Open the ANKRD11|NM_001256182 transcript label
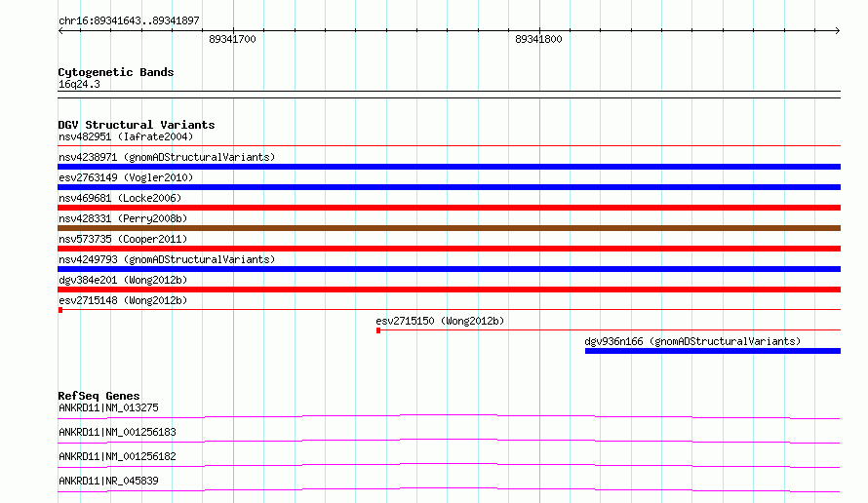The height and width of the screenshot is (503, 868). pyautogui.click(x=117, y=456)
